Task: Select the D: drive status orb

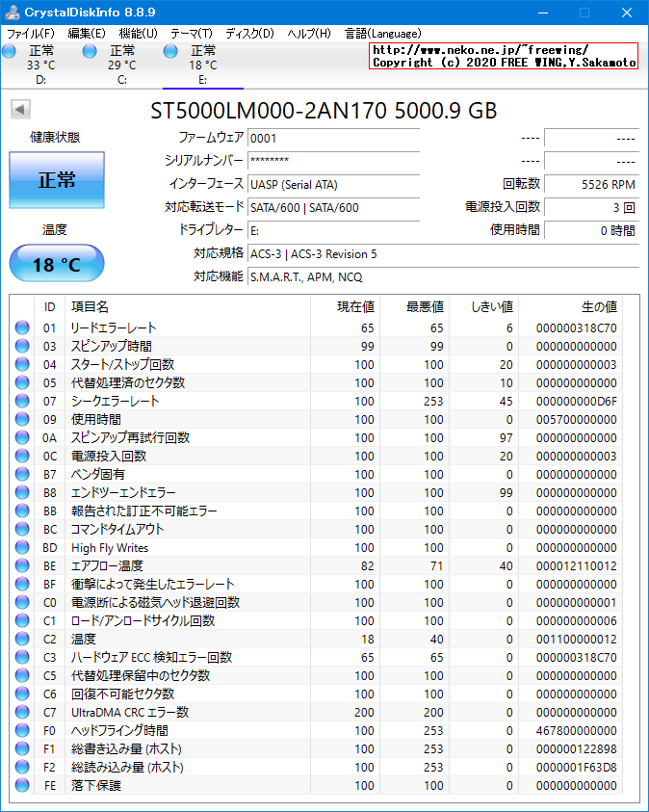Action: coord(9,51)
